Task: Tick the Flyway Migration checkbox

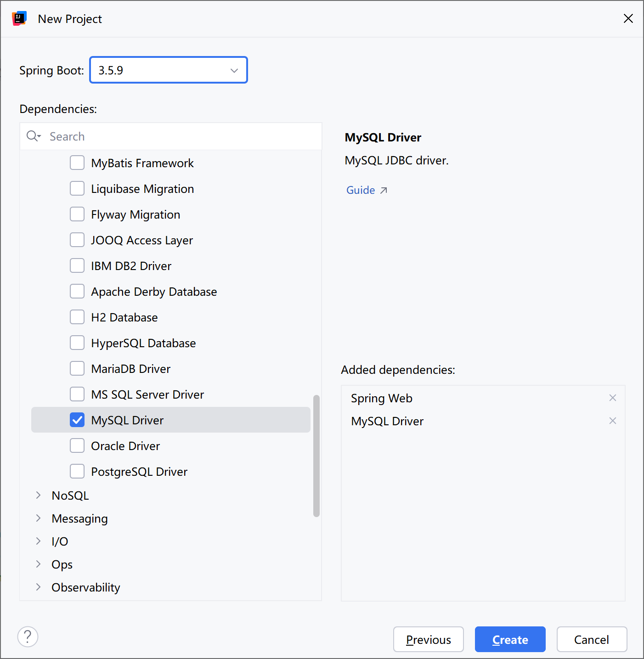Action: point(77,214)
